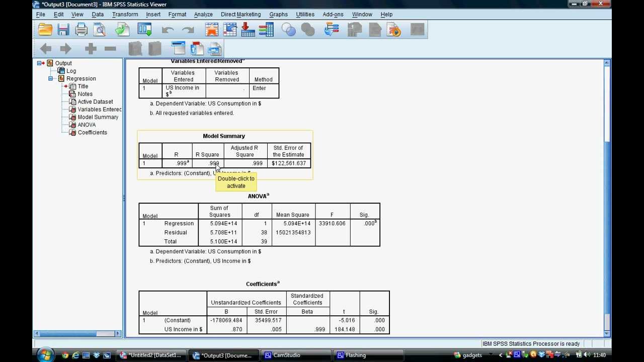Click the Go to Data star icon
644x362 pixels.
coord(212,30)
